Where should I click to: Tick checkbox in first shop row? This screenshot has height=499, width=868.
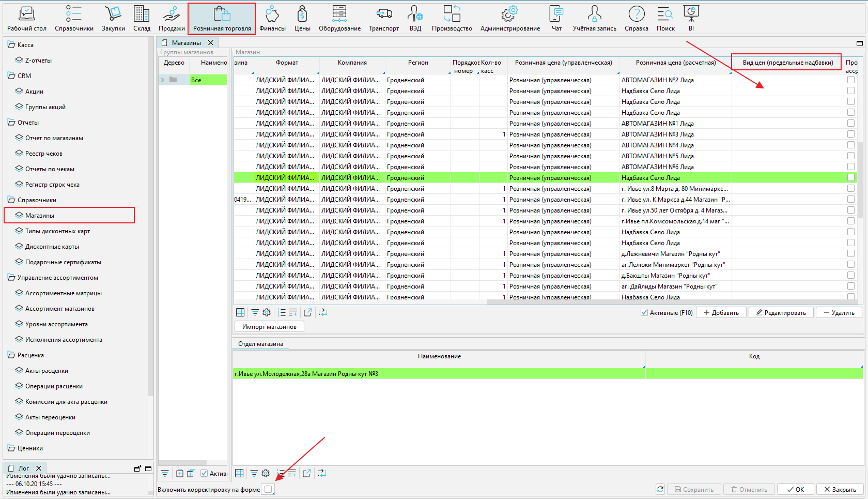point(850,80)
